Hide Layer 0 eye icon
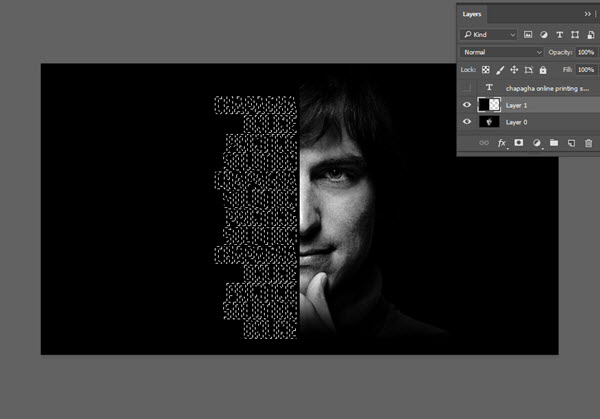Screen dimensions: 600x419 (x=467, y=122)
